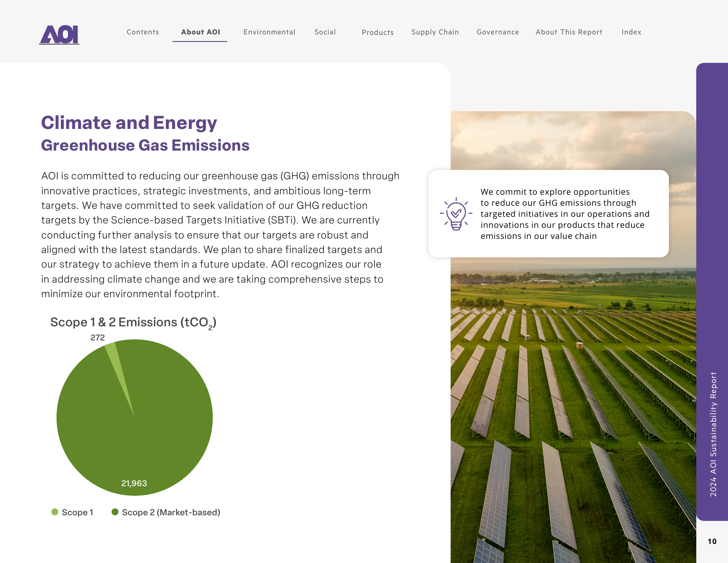The height and width of the screenshot is (563, 728).
Task: Navigate to Products section
Action: pyautogui.click(x=378, y=33)
